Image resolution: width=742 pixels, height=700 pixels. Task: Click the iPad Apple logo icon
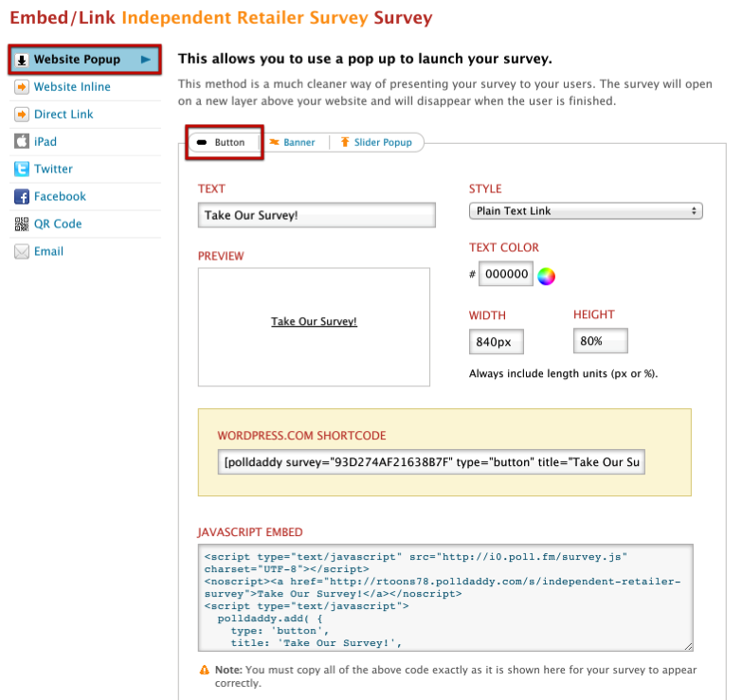(21, 142)
